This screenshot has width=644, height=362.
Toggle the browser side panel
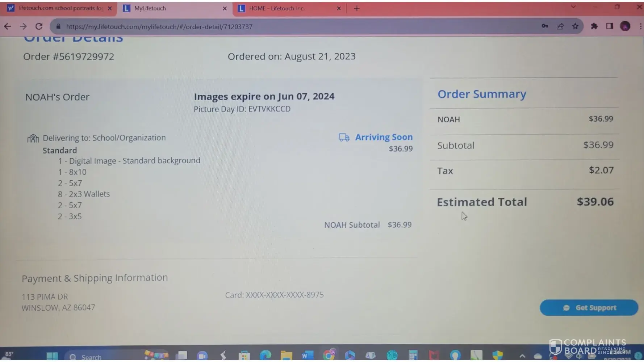click(610, 26)
